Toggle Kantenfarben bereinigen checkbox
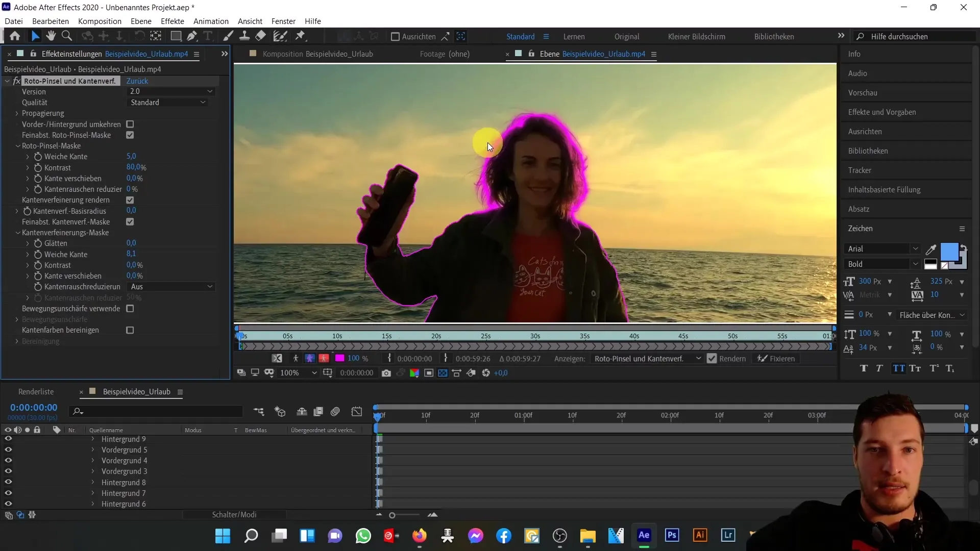Screen dimensions: 980x551 tap(130, 330)
